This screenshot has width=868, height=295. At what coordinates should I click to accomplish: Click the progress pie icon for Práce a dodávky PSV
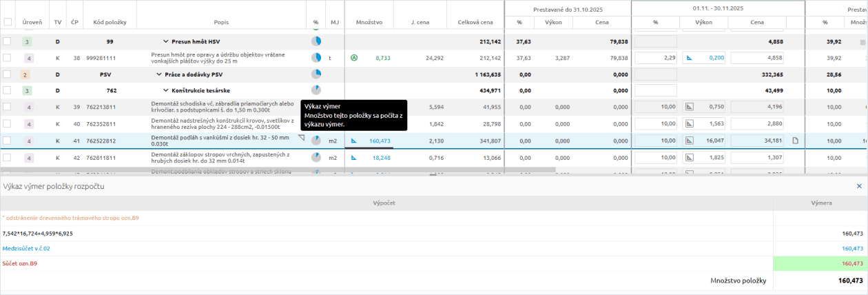pos(316,74)
